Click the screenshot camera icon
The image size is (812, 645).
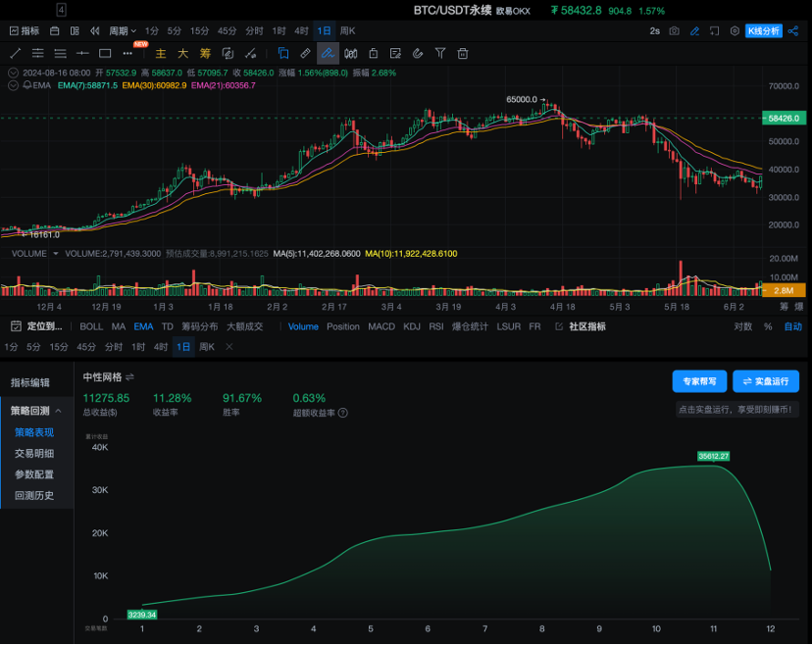pyautogui.click(x=674, y=31)
